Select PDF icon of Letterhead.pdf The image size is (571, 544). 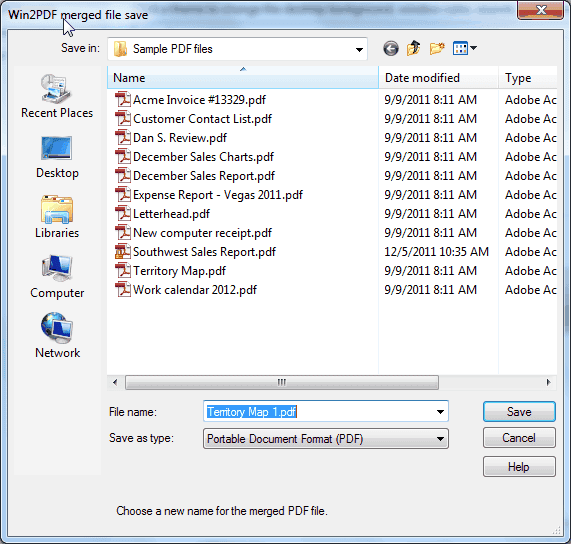[x=123, y=213]
